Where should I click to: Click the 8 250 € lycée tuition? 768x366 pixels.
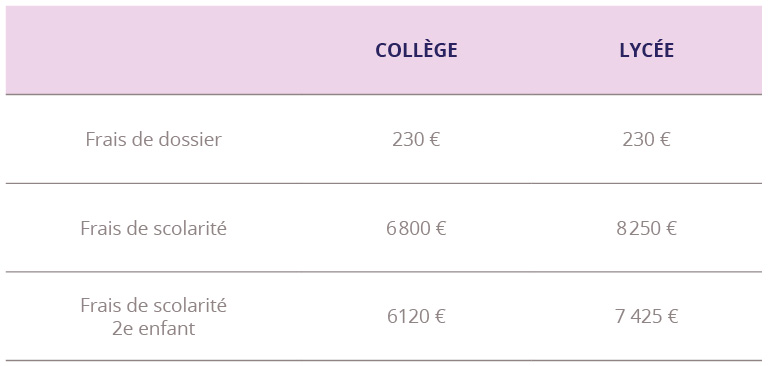click(647, 228)
